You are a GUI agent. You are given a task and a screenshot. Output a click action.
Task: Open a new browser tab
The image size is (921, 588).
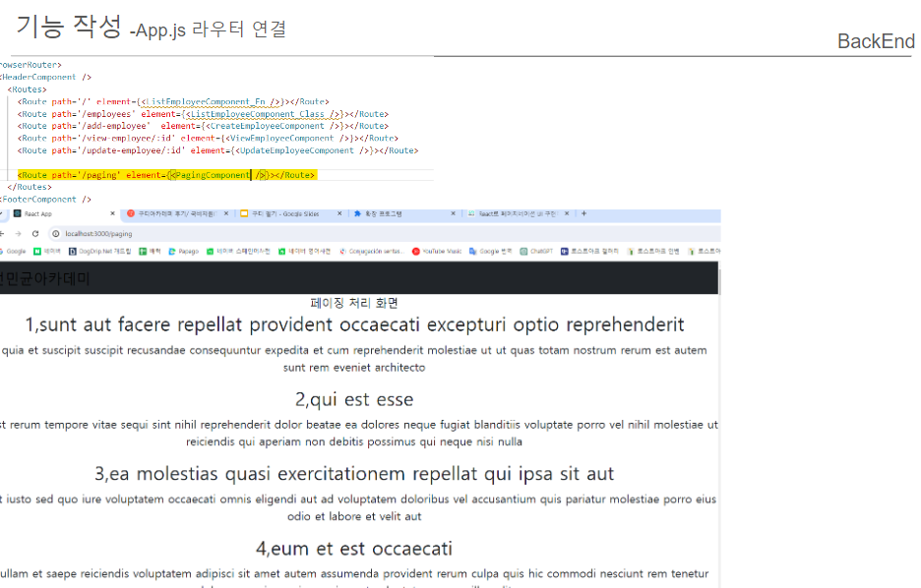[583, 213]
